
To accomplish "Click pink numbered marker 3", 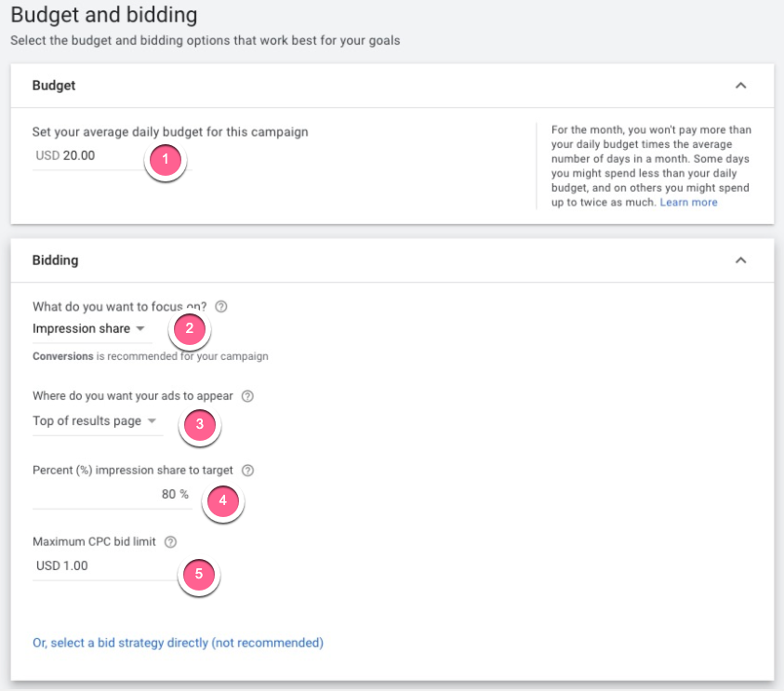I will [x=198, y=424].
